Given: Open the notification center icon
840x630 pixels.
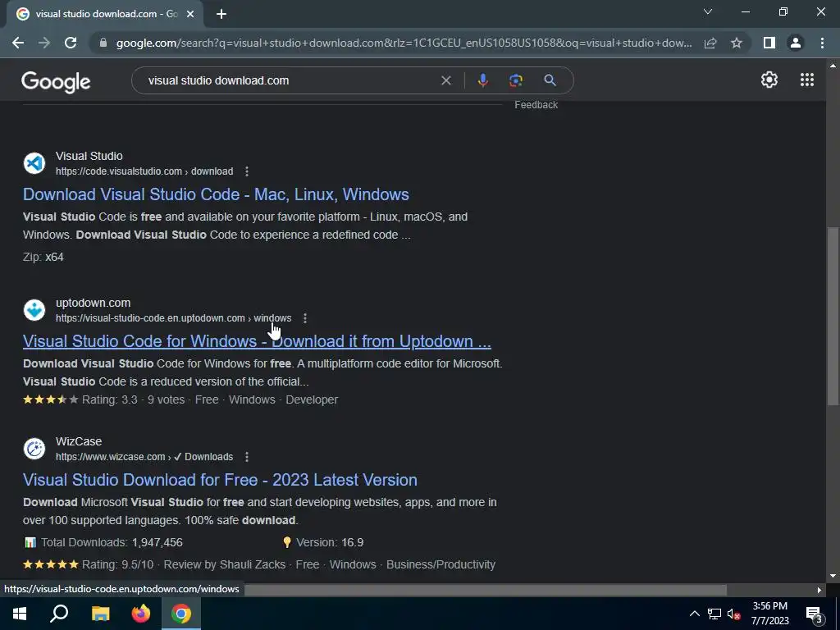Looking at the screenshot, I should (814, 614).
